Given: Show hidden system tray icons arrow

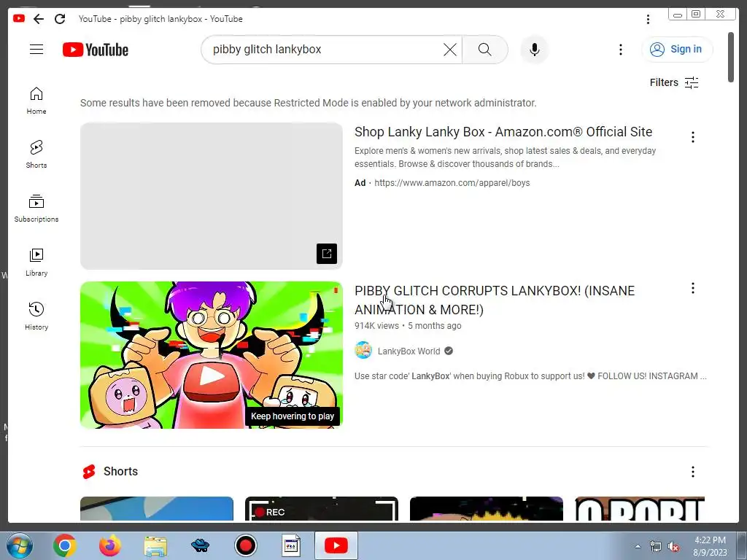Looking at the screenshot, I should coord(638,546).
